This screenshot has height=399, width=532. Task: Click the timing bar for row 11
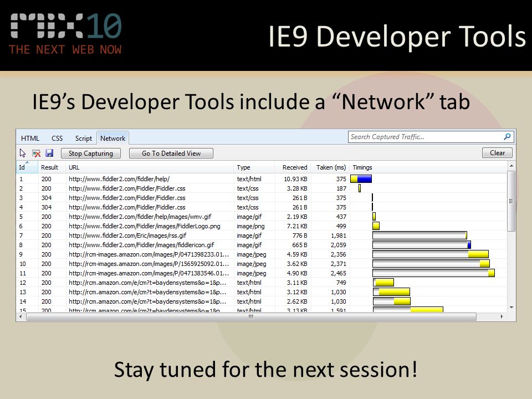(x=433, y=273)
